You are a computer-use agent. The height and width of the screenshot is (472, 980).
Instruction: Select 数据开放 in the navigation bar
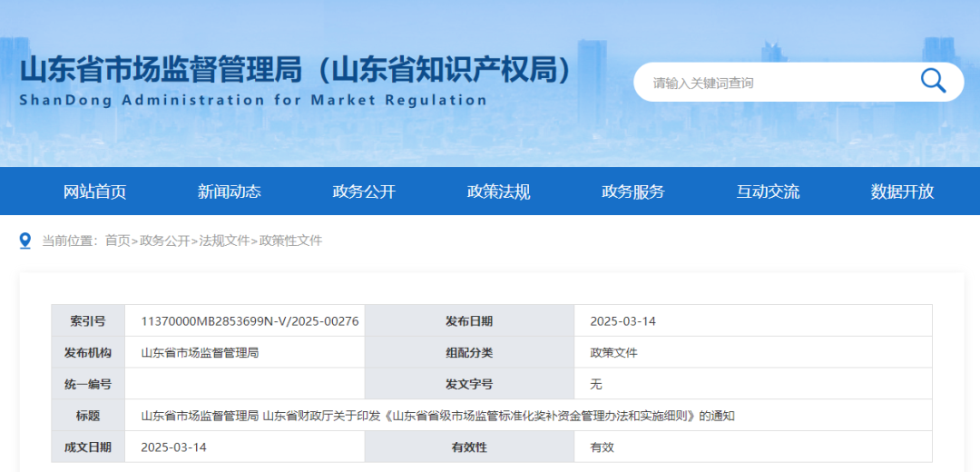click(x=902, y=192)
